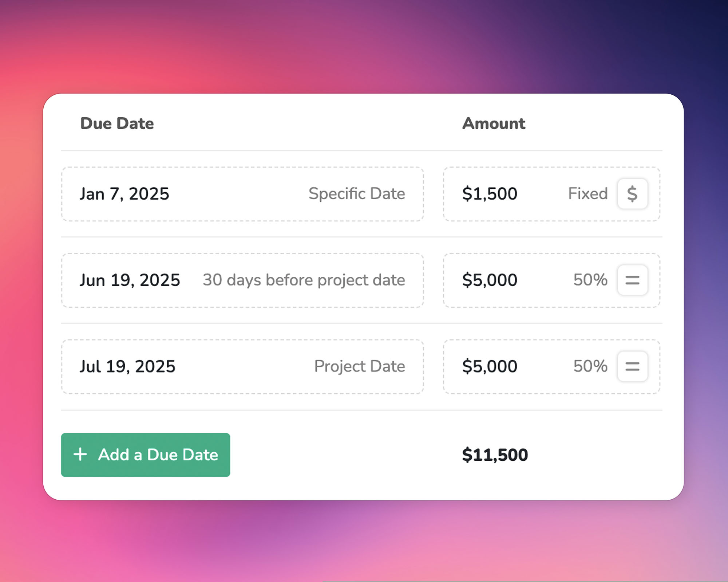Click the Due Date column header

(x=117, y=123)
